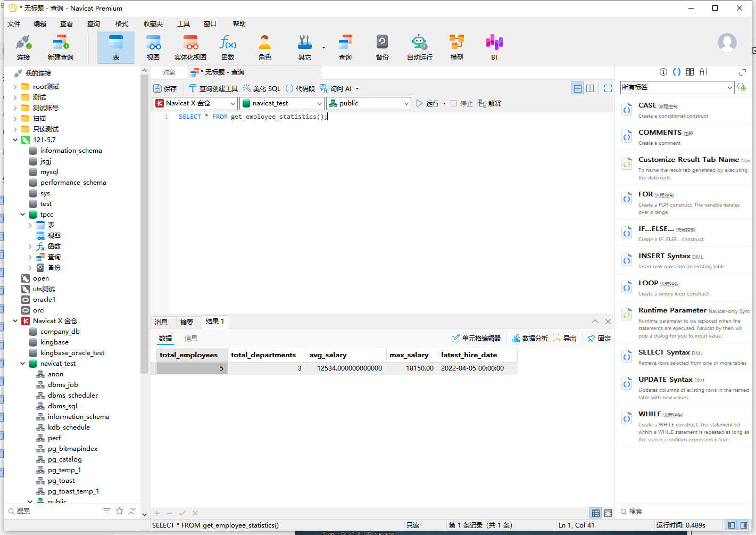756x535 pixels.
Task: Switch to horizontal split layout view
Action: 577,88
